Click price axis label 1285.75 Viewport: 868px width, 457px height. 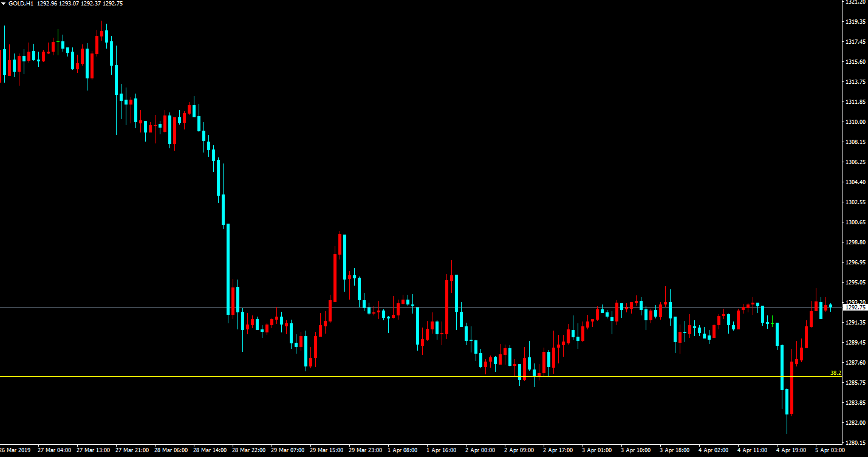(x=855, y=382)
